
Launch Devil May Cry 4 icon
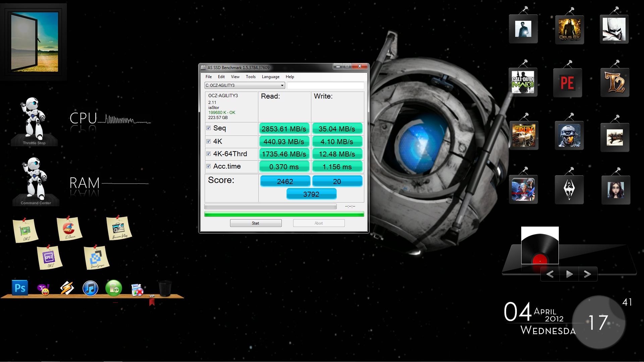pyautogui.click(x=523, y=189)
